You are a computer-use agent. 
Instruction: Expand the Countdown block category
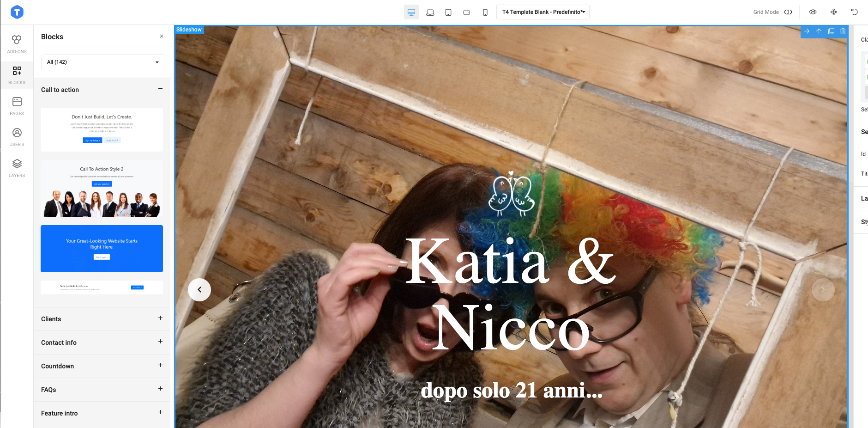click(x=160, y=365)
